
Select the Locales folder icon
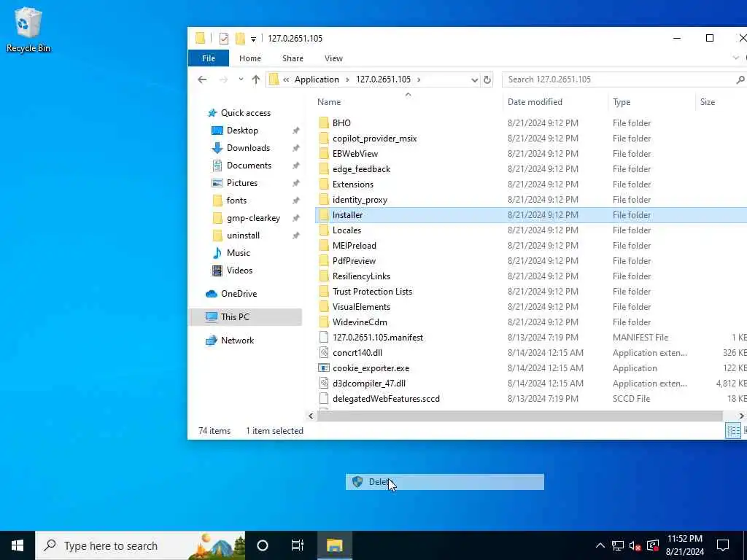pyautogui.click(x=324, y=230)
